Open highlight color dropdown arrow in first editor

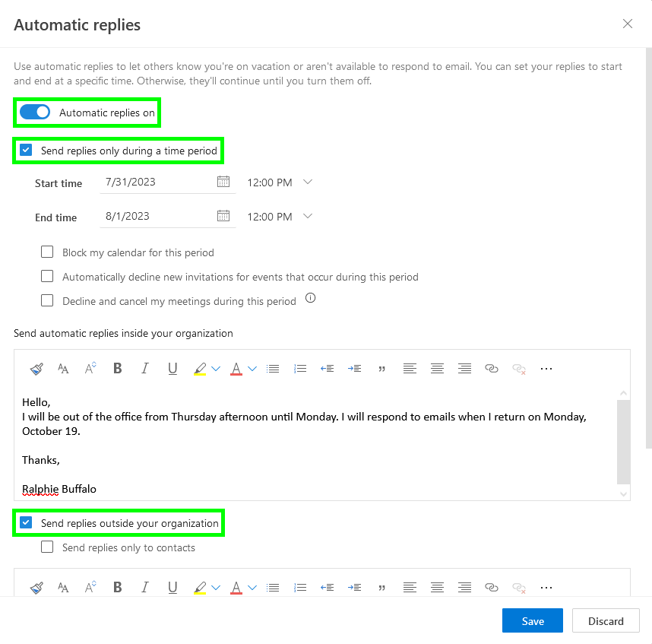point(216,369)
